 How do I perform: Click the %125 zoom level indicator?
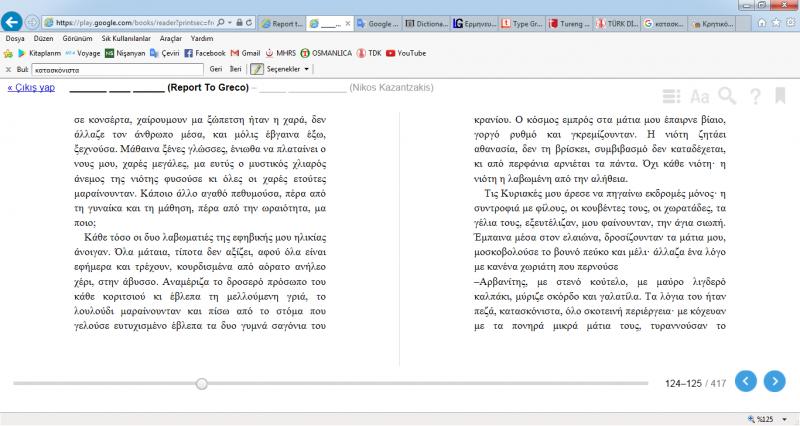tap(761, 419)
